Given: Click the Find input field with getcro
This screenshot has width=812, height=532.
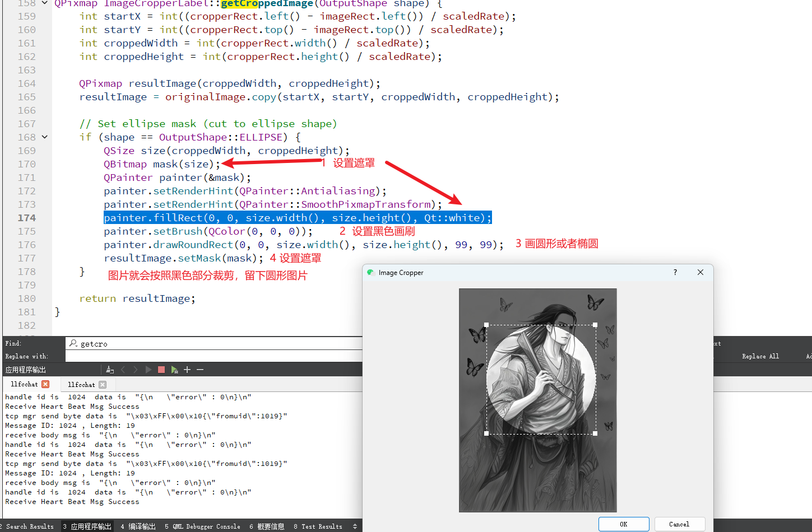Looking at the screenshot, I should coord(214,343).
